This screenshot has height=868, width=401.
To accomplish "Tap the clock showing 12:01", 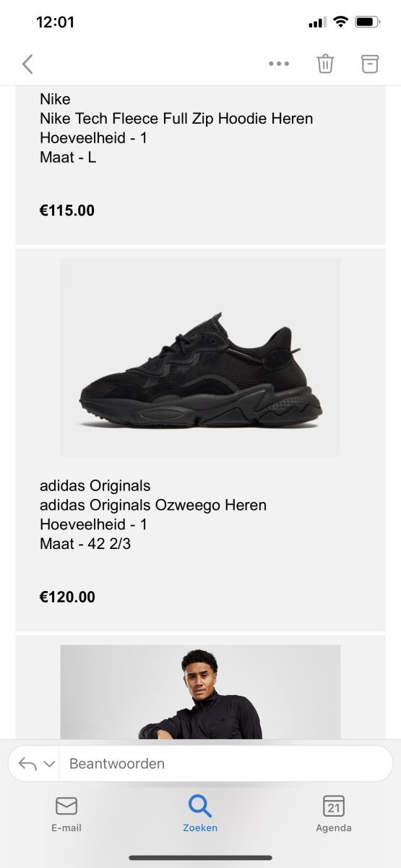I will pos(56,22).
